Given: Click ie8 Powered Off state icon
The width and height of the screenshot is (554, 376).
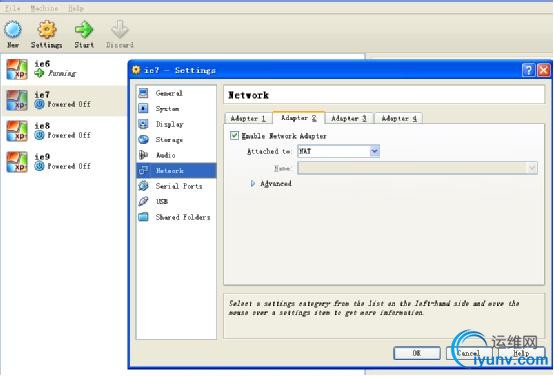Looking at the screenshot, I should [39, 135].
